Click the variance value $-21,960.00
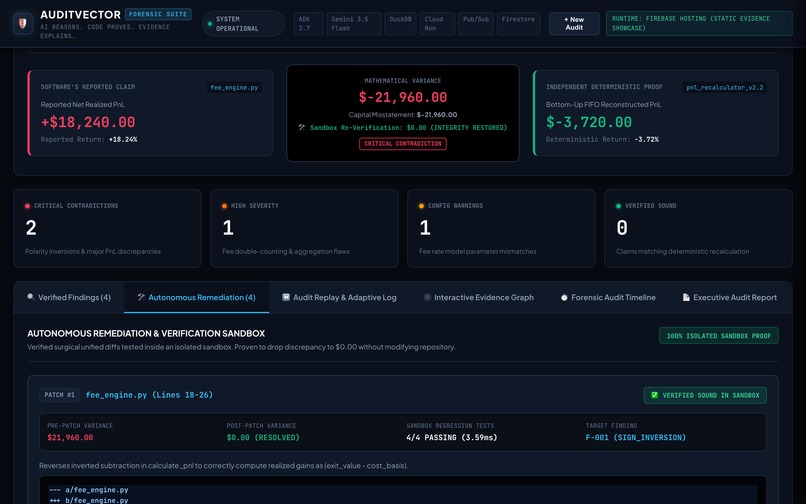Image resolution: width=806 pixels, height=504 pixels. (403, 97)
